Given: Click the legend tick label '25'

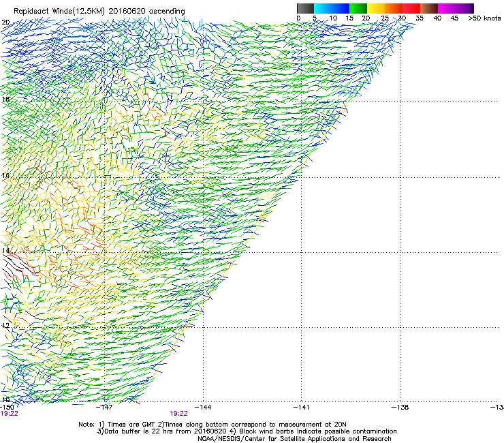Looking at the screenshot, I should click(x=385, y=18).
